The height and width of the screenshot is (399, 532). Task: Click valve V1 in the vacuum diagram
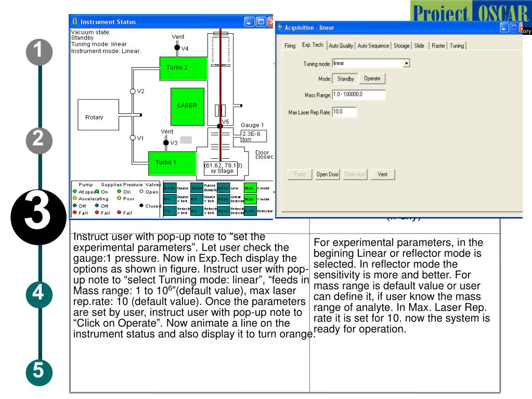click(x=133, y=137)
